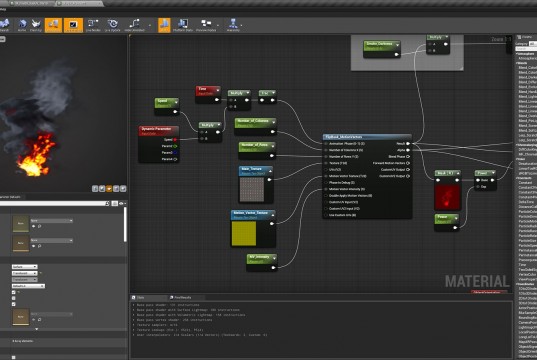This screenshot has width=537, height=360.
Task: Click the property matrix grid icon
Action: pos(115,203)
